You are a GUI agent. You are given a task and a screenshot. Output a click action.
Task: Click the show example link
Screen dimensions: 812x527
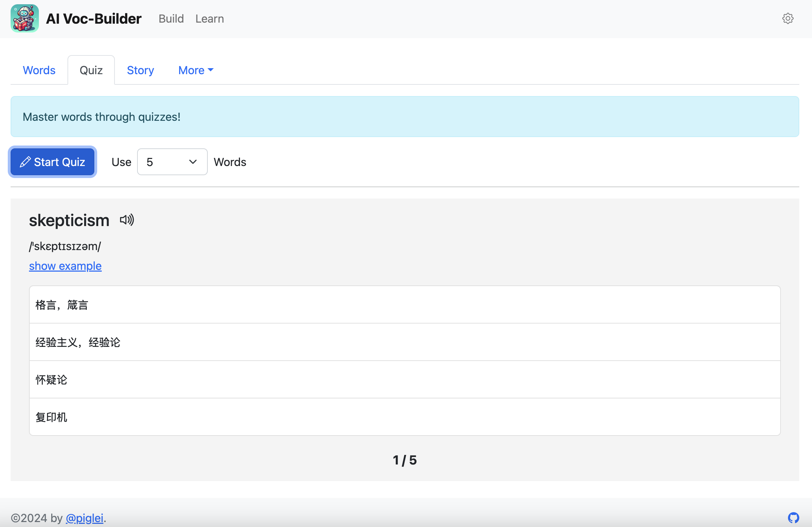click(65, 266)
